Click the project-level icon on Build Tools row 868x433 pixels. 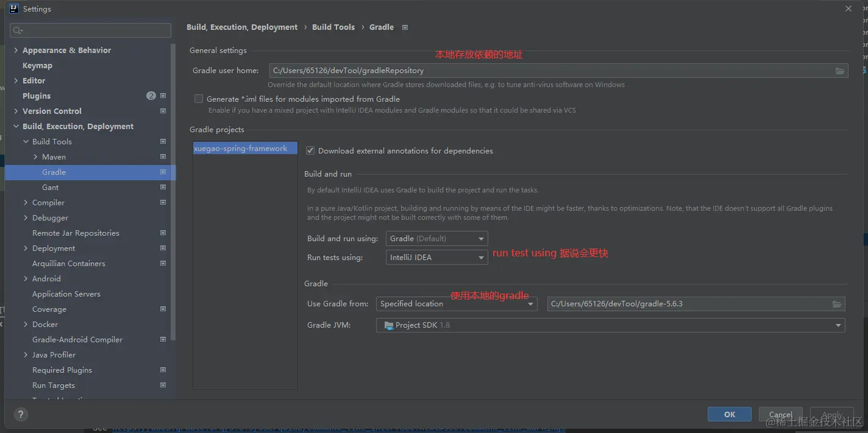coord(163,141)
